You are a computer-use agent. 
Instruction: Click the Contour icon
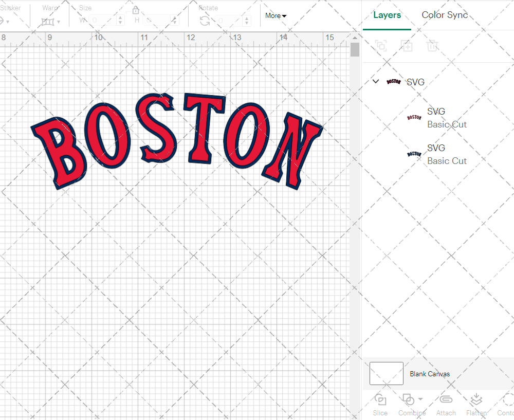508,399
